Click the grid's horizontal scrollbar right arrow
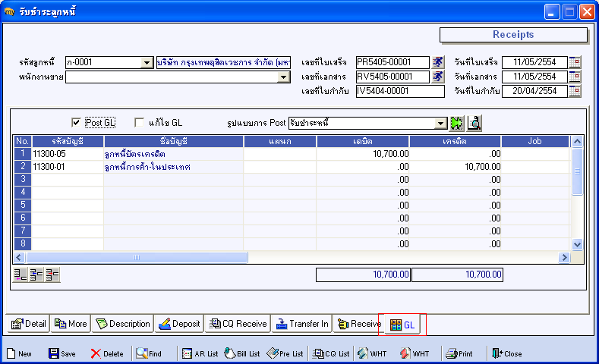Screen dimensions: 599x364 pyautogui.click(x=564, y=258)
